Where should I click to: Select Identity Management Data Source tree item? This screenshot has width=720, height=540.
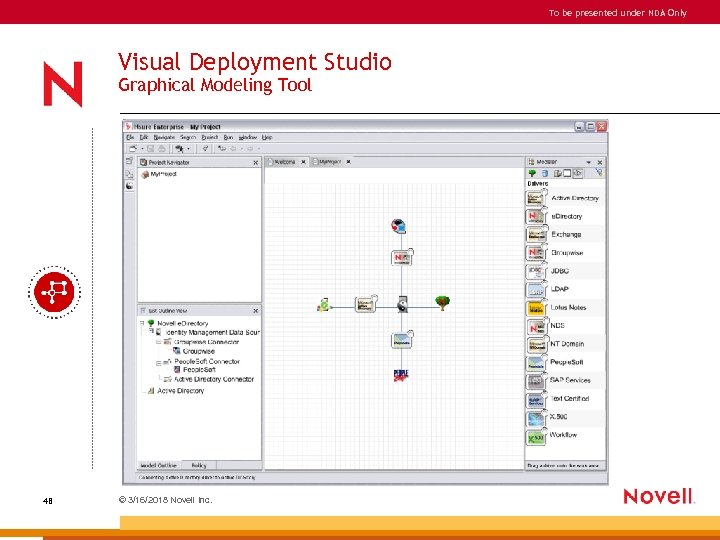click(x=213, y=332)
